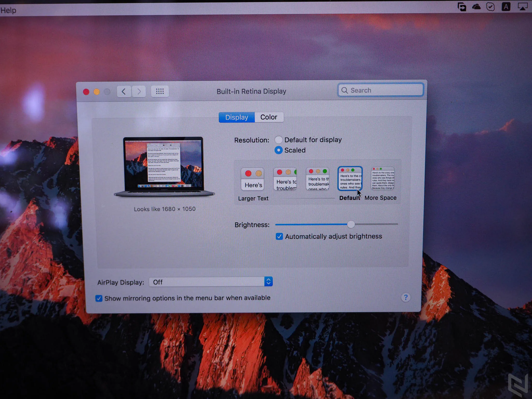Click the 'Looks like 1680 × 1050' text
This screenshot has height=399, width=532.
[x=165, y=209]
